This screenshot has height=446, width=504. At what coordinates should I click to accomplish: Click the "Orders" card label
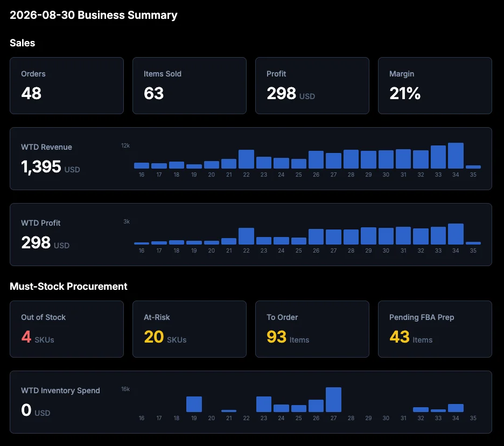(33, 74)
